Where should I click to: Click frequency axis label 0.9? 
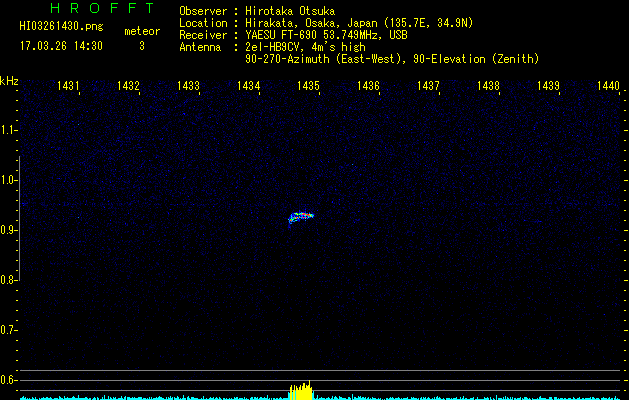pyautogui.click(x=8, y=230)
